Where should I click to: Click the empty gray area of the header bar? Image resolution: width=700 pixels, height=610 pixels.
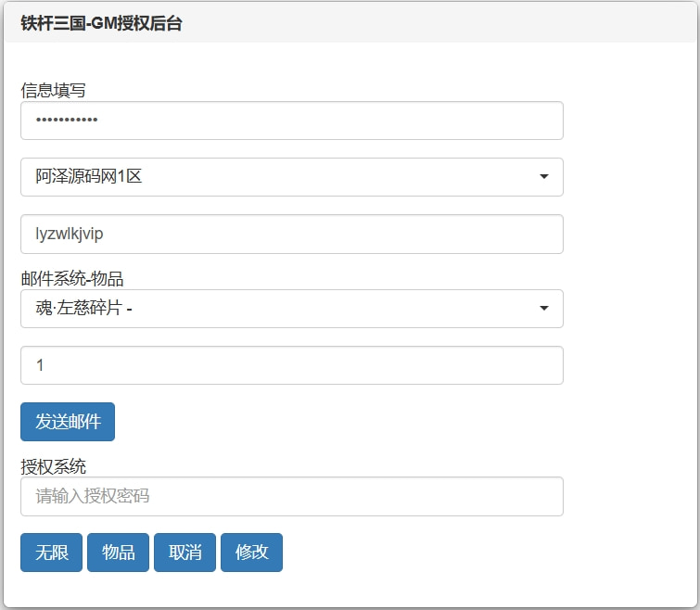(445, 24)
